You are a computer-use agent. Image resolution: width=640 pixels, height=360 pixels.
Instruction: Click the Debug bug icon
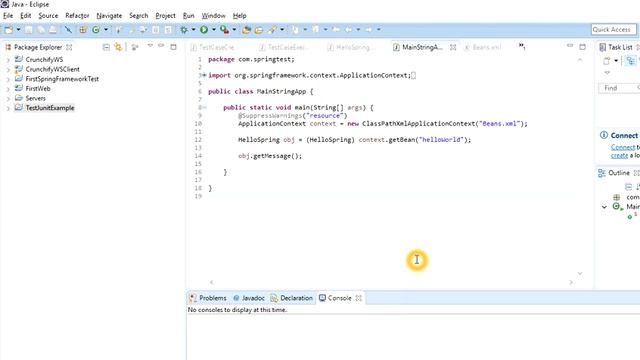(184, 30)
